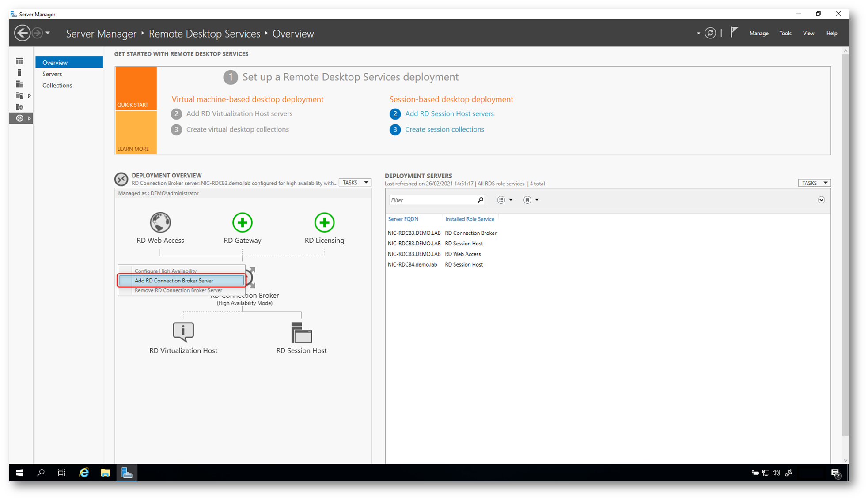Select the RD Web Access globe icon
Image resolution: width=868 pixels, height=500 pixels.
point(160,222)
